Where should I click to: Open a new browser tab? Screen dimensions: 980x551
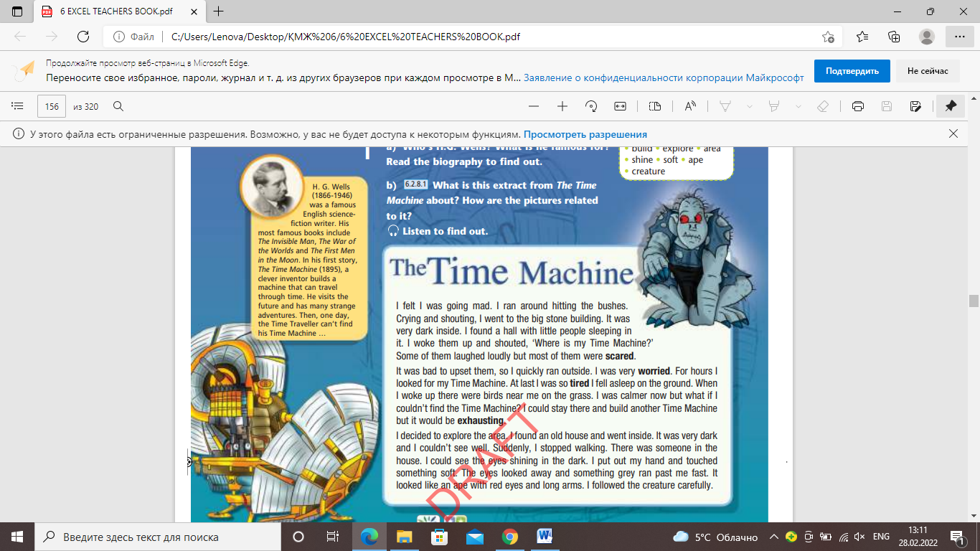[219, 11]
